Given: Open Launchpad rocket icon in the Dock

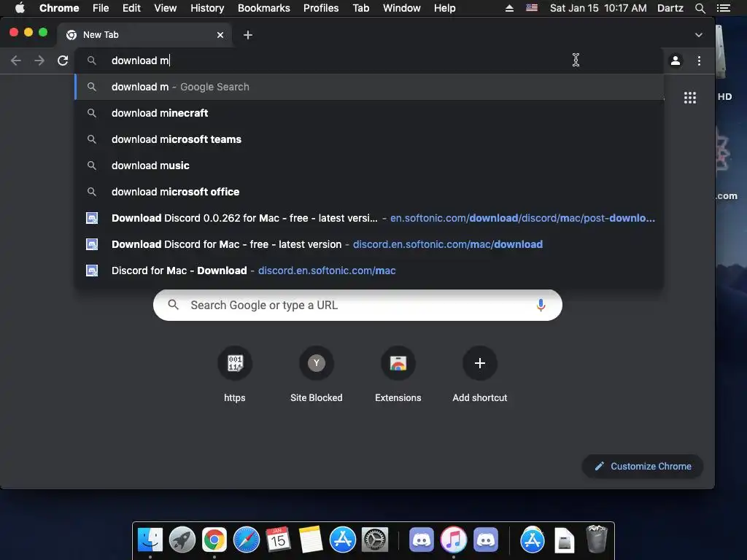Looking at the screenshot, I should [x=182, y=540].
